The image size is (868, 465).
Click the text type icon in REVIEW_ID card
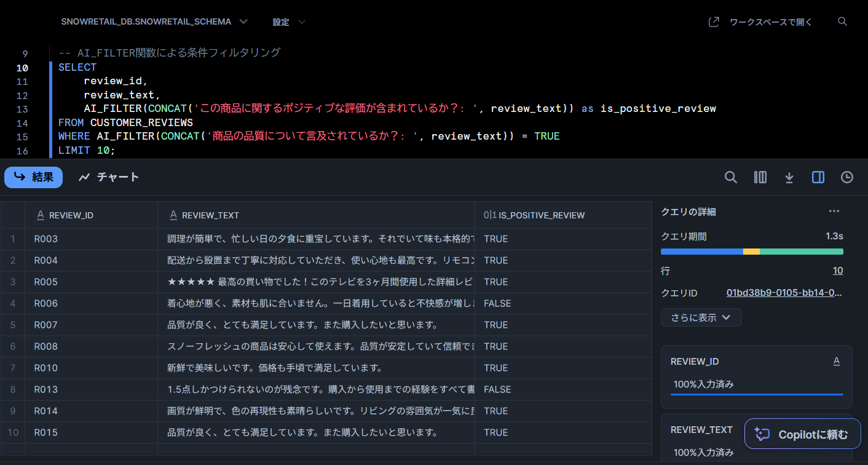pyautogui.click(x=836, y=362)
